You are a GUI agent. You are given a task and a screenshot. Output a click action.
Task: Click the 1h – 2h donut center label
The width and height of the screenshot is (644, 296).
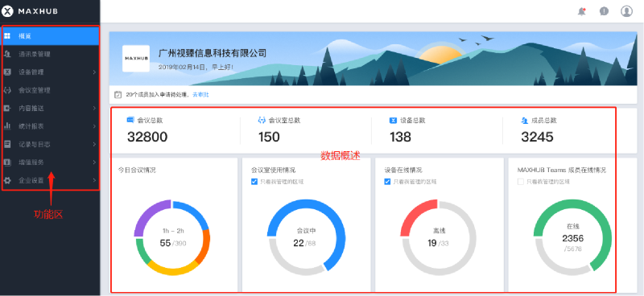pos(172,231)
